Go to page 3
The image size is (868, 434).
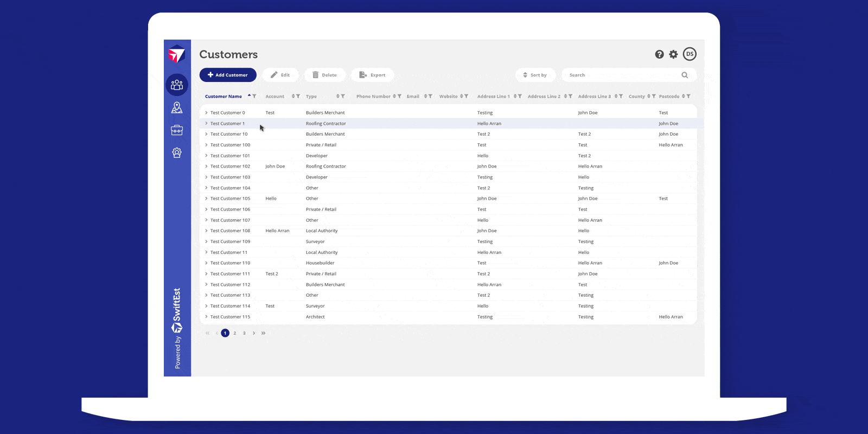(244, 333)
